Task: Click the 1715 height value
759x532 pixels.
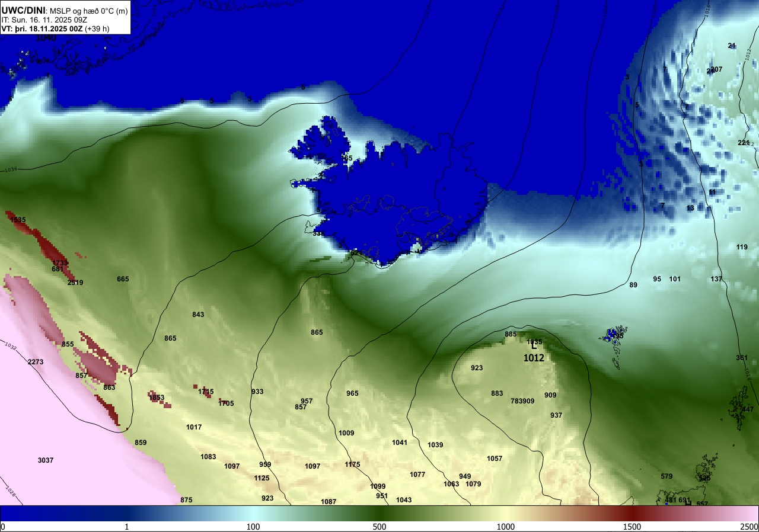Action: click(x=206, y=392)
